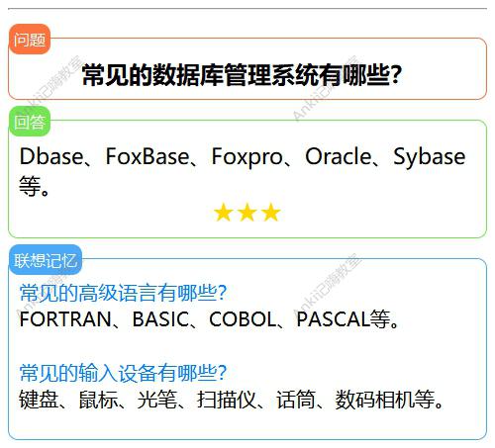Click the question title 常见的数据库管理系统有哪些?
The width and height of the screenshot is (495, 448).
pos(242,75)
